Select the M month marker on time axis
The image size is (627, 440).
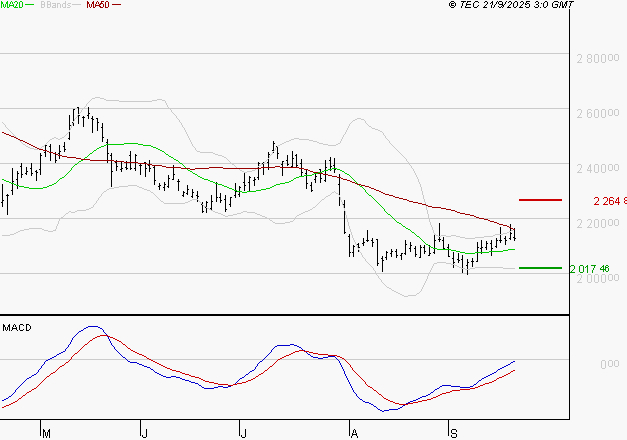coord(45,433)
